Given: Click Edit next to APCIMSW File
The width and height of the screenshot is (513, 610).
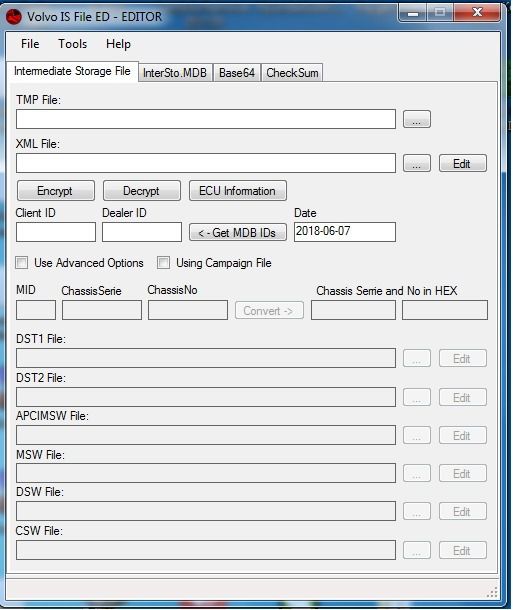Looking at the screenshot, I should pos(462,435).
